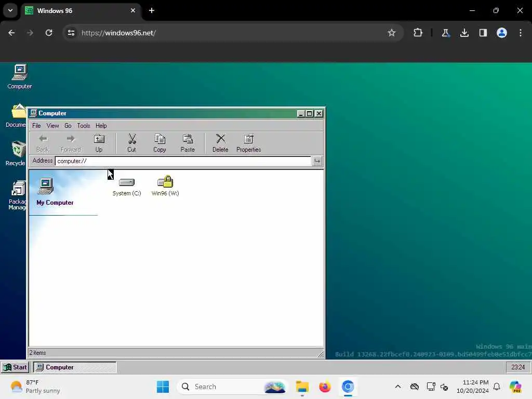Open the View menu

pyautogui.click(x=52, y=126)
